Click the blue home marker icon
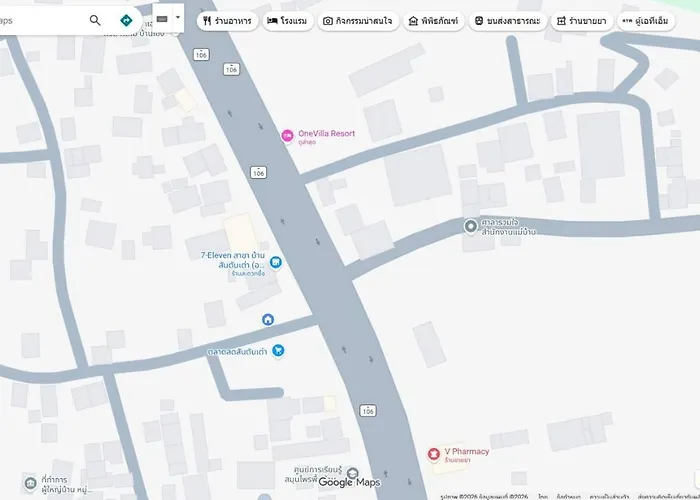The image size is (700, 500). point(268,320)
